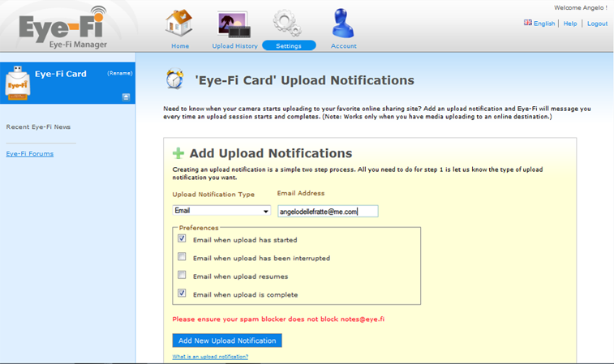Click the Eye-Fi Manager logo
Viewport: 614px width, 364px height.
coord(63,28)
